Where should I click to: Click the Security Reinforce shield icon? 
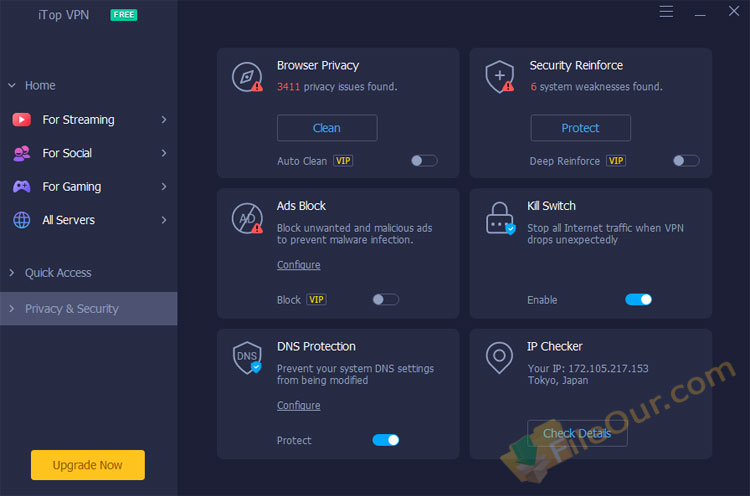(500, 77)
